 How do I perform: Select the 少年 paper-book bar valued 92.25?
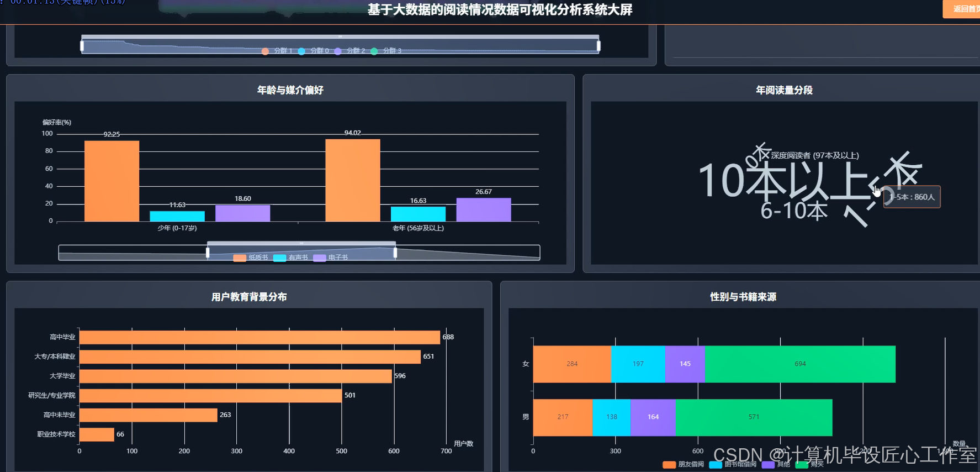(112, 181)
